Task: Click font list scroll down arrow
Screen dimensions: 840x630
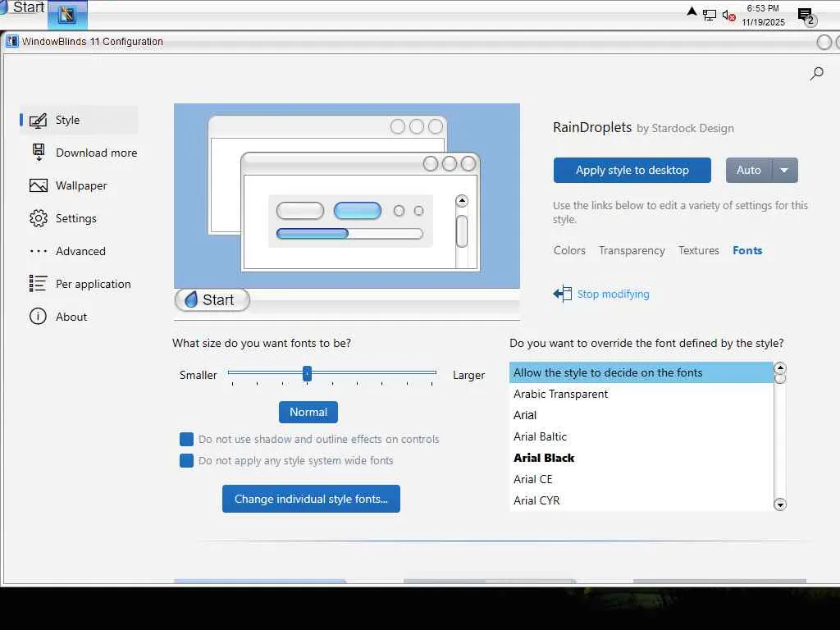Action: pos(780,504)
